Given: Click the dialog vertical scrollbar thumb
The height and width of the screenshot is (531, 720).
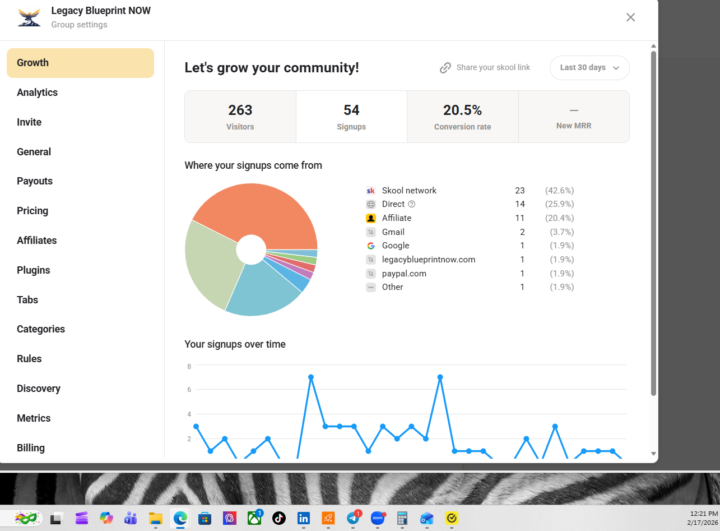Looking at the screenshot, I should [653, 223].
